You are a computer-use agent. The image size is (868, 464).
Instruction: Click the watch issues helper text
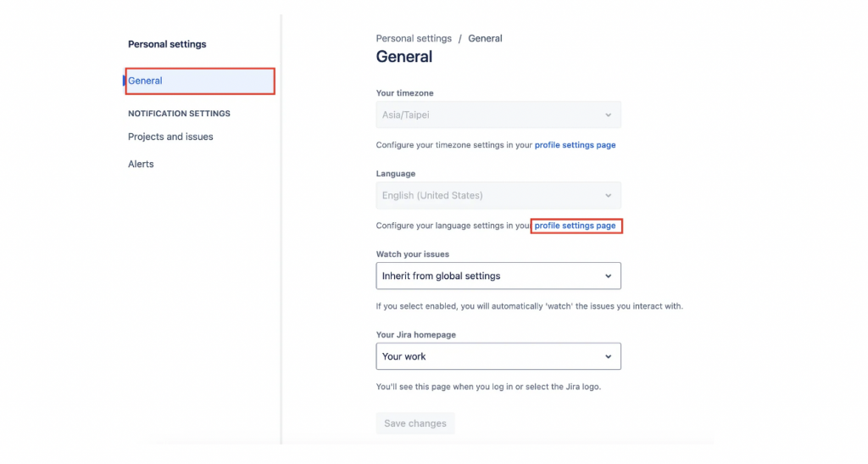[x=529, y=306]
